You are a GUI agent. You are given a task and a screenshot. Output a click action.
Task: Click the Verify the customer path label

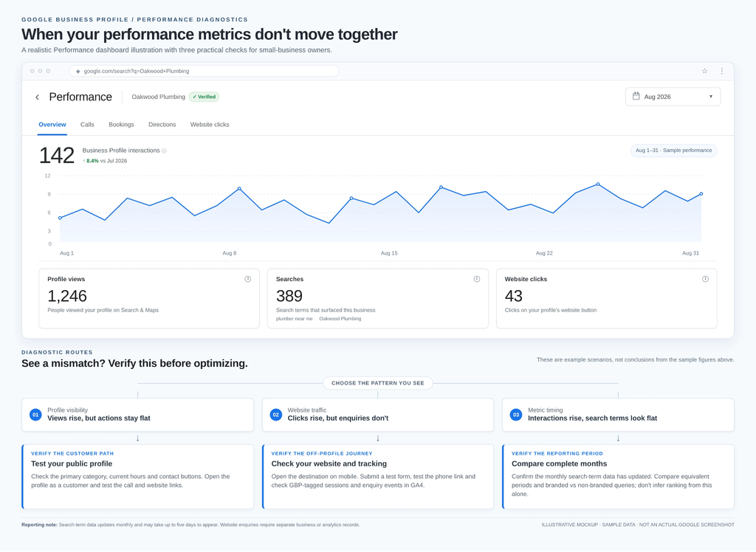coord(72,454)
